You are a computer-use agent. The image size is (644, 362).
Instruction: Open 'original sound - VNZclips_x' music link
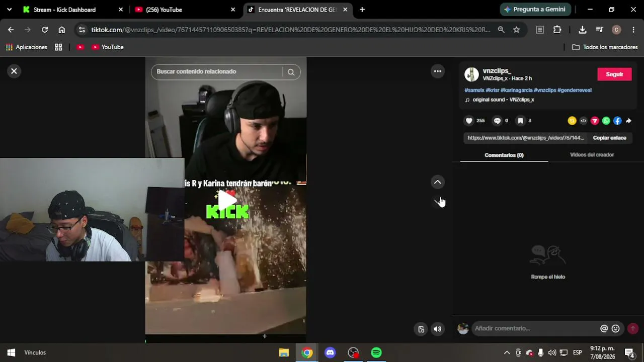pyautogui.click(x=503, y=100)
